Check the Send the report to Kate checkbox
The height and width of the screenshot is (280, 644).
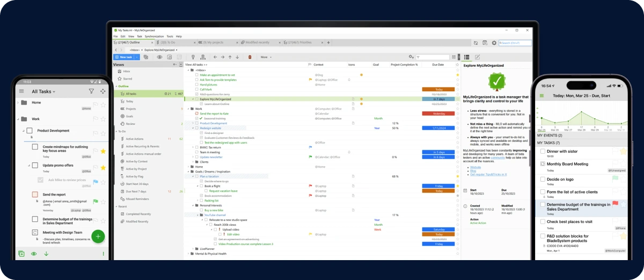[x=197, y=113]
